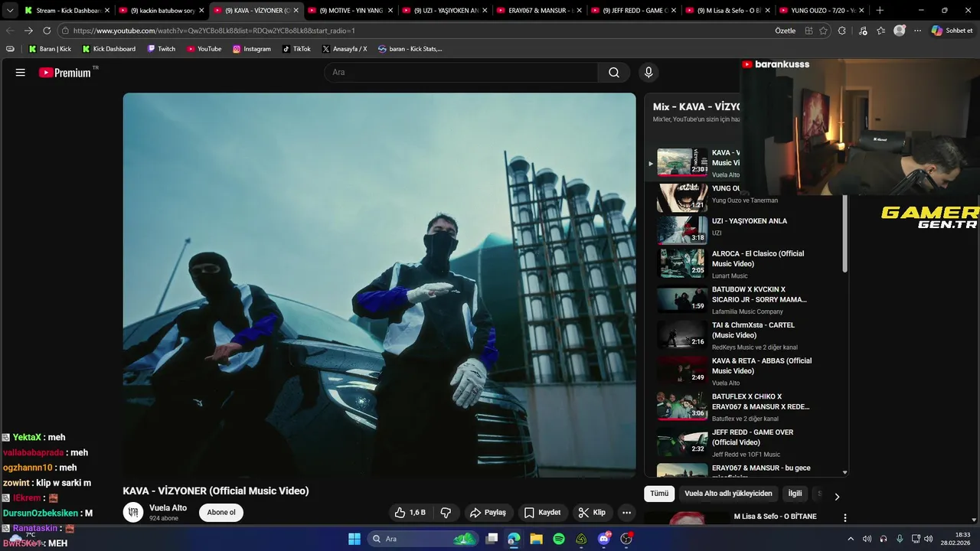Screen dimensions: 980x551
Task: Show hidden system tray icons chevron
Action: [851, 539]
